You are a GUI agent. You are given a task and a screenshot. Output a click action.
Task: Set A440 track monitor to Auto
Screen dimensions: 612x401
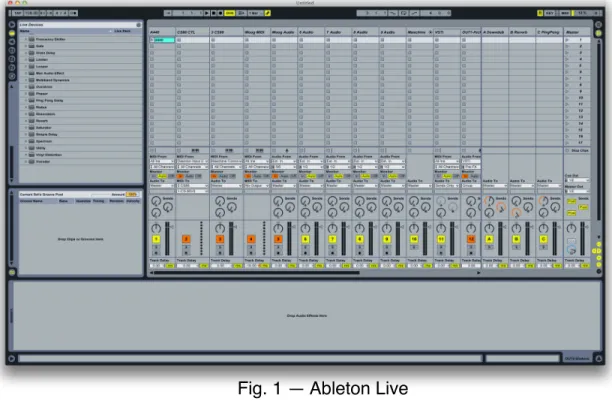[x=162, y=176]
